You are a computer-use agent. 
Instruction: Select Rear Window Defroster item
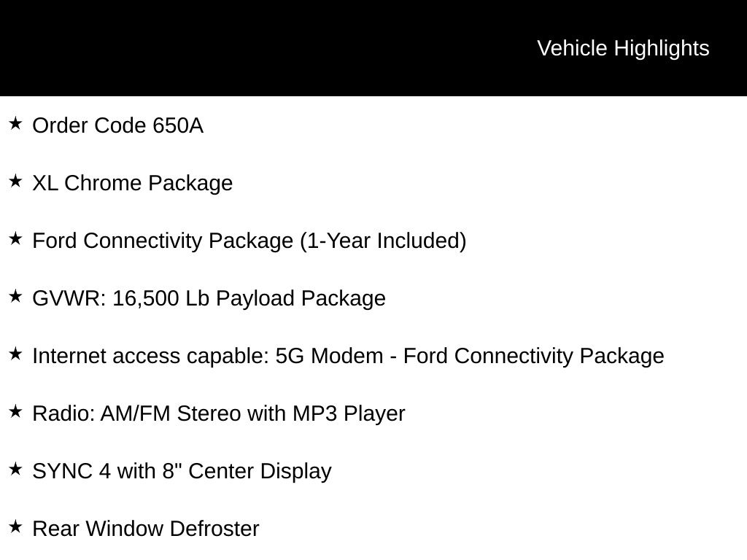146,529
